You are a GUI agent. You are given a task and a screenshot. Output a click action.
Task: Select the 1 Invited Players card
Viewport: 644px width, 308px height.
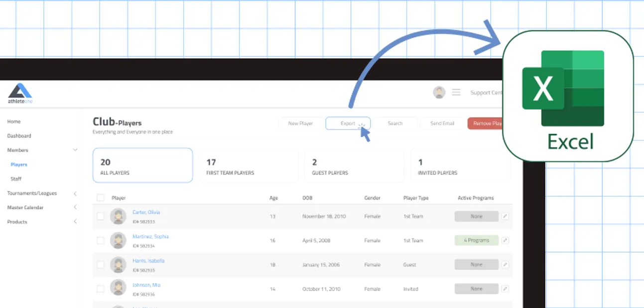[460, 165]
